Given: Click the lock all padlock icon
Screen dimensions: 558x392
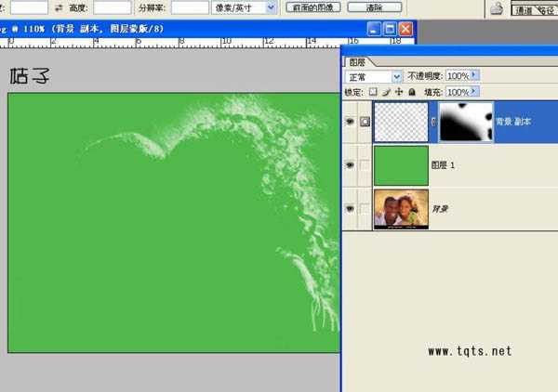Looking at the screenshot, I should coord(412,92).
